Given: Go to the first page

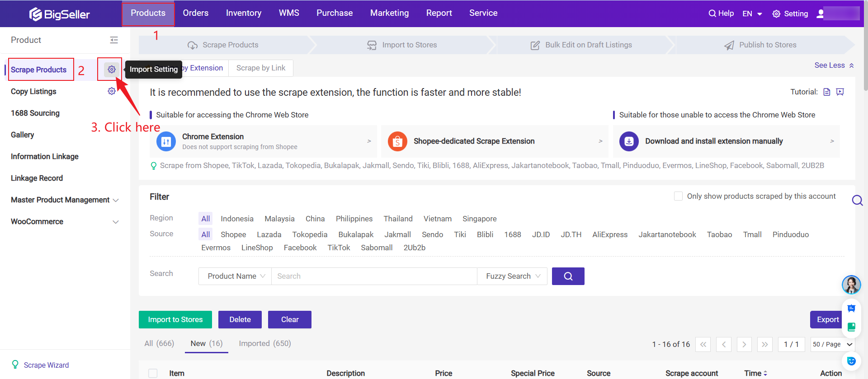Looking at the screenshot, I should click(x=703, y=344).
